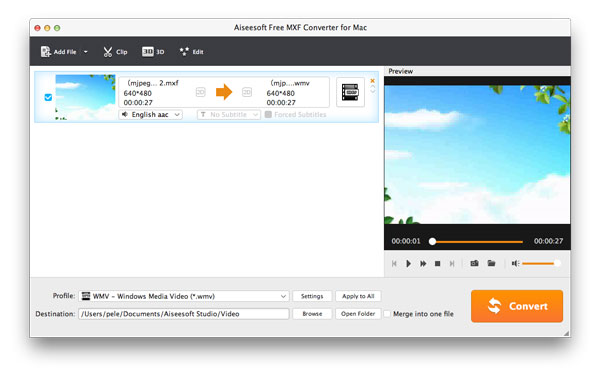This screenshot has width=600, height=378.
Task: Open the Profile WMV format dropdown
Action: point(184,296)
